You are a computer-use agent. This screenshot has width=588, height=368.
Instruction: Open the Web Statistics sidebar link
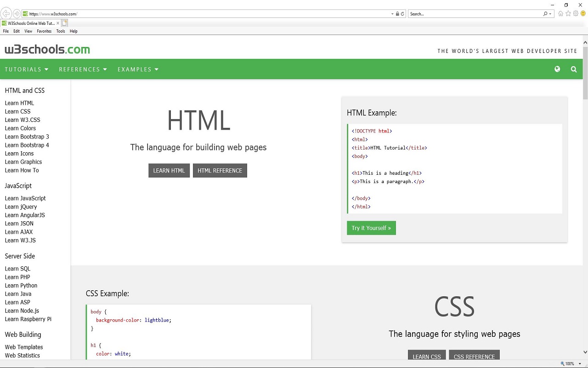pos(23,356)
